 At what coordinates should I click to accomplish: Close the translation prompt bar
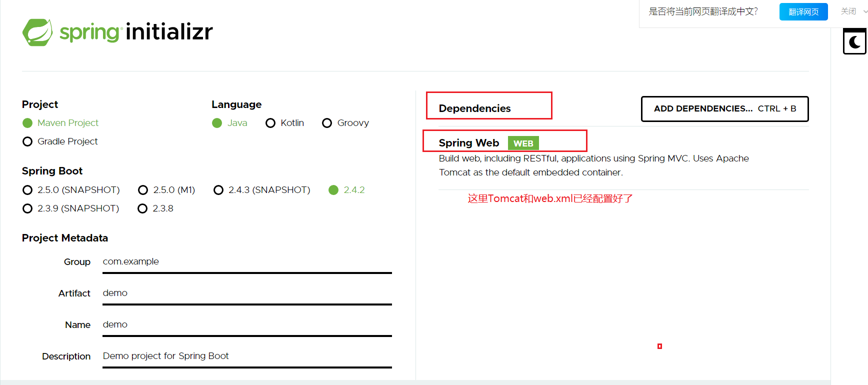[848, 11]
